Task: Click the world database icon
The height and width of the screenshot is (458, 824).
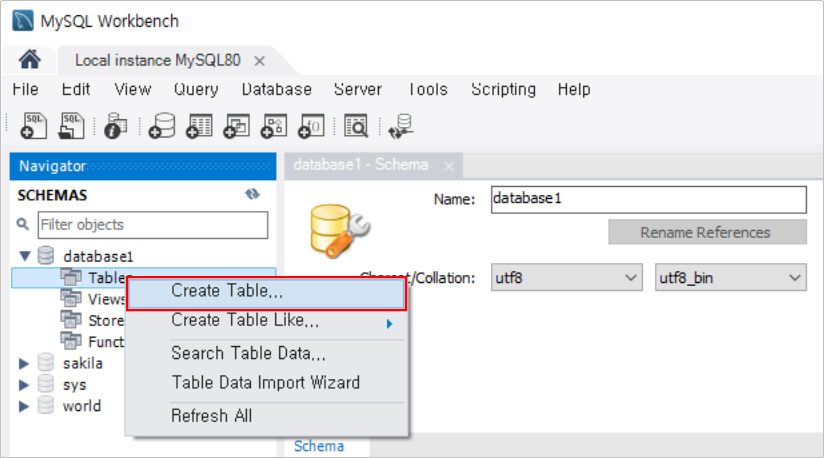Action: [46, 405]
